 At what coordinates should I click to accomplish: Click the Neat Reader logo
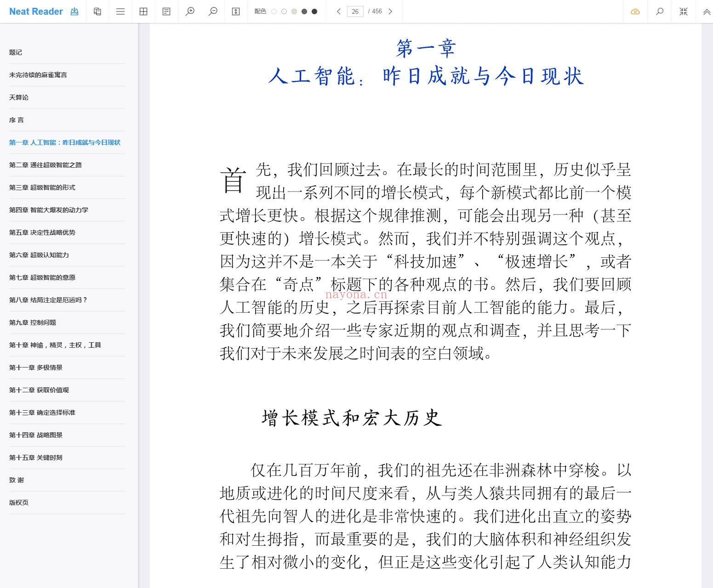[36, 11]
